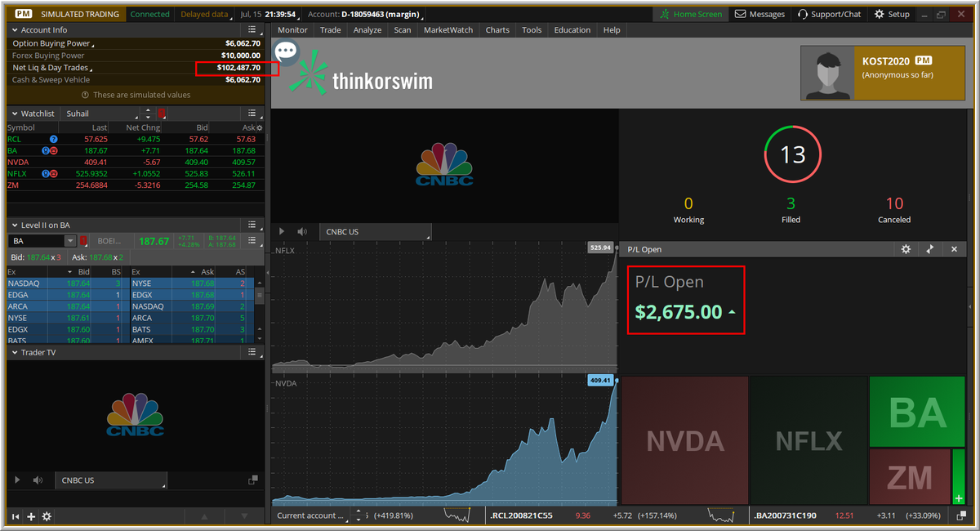Screen dimensions: 980x531
Task: Select the NVDA heat map tile
Action: 685,440
